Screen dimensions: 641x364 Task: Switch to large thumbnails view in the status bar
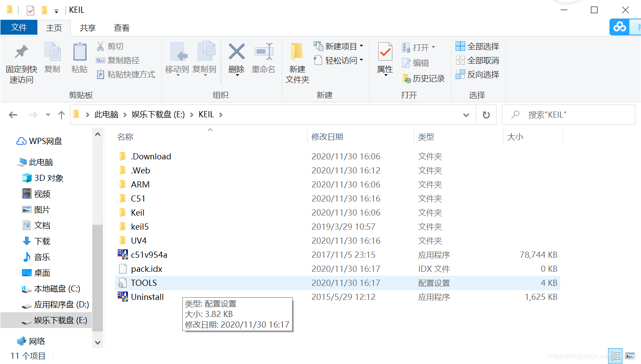coord(630,356)
